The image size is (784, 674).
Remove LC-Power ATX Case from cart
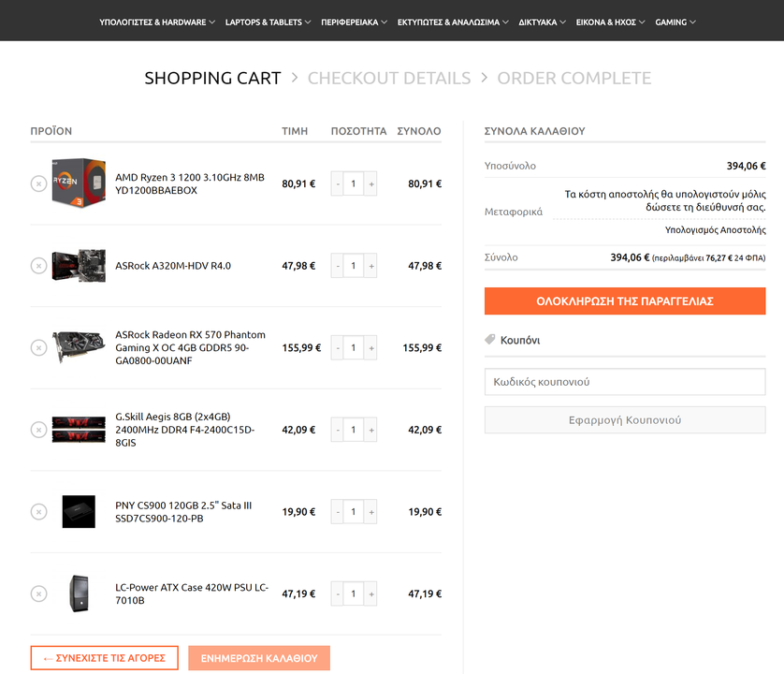tap(38, 593)
